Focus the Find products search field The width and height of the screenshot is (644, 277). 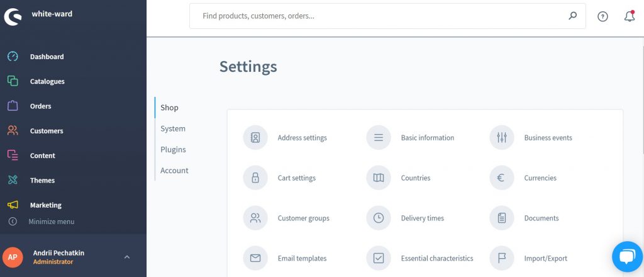(377, 16)
